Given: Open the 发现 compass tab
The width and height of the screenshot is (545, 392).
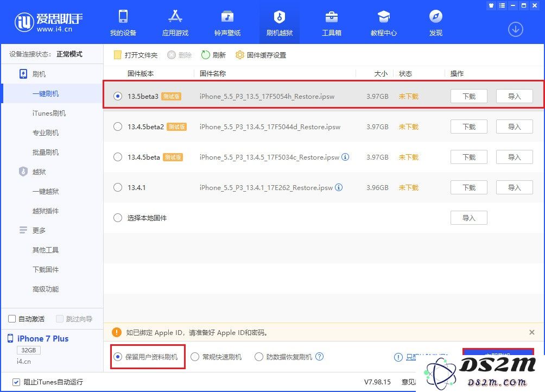Looking at the screenshot, I should coord(436,23).
